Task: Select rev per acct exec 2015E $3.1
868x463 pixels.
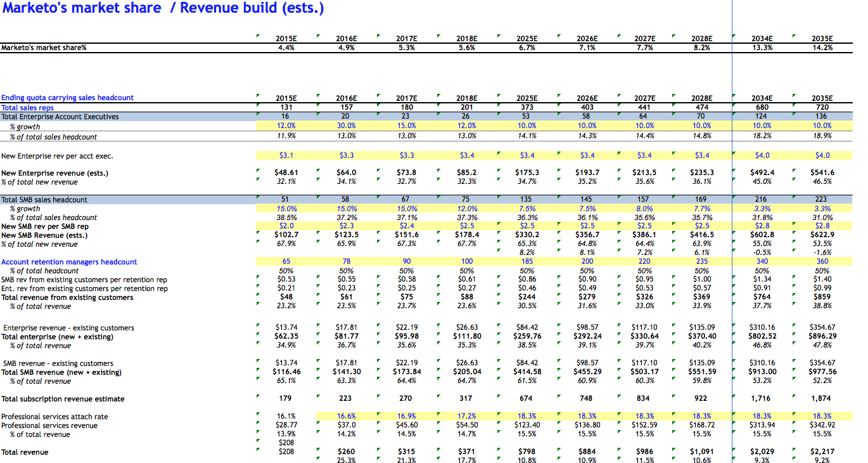Action: tap(286, 155)
